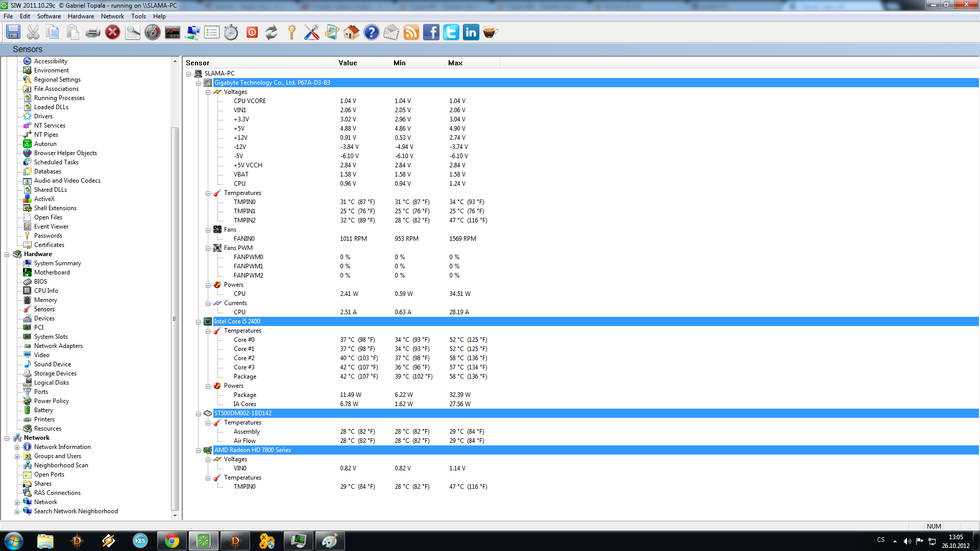Screen dimensions: 980x551
Task: Click the black monitor graph toolbar icon
Action: pyautogui.click(x=173, y=32)
